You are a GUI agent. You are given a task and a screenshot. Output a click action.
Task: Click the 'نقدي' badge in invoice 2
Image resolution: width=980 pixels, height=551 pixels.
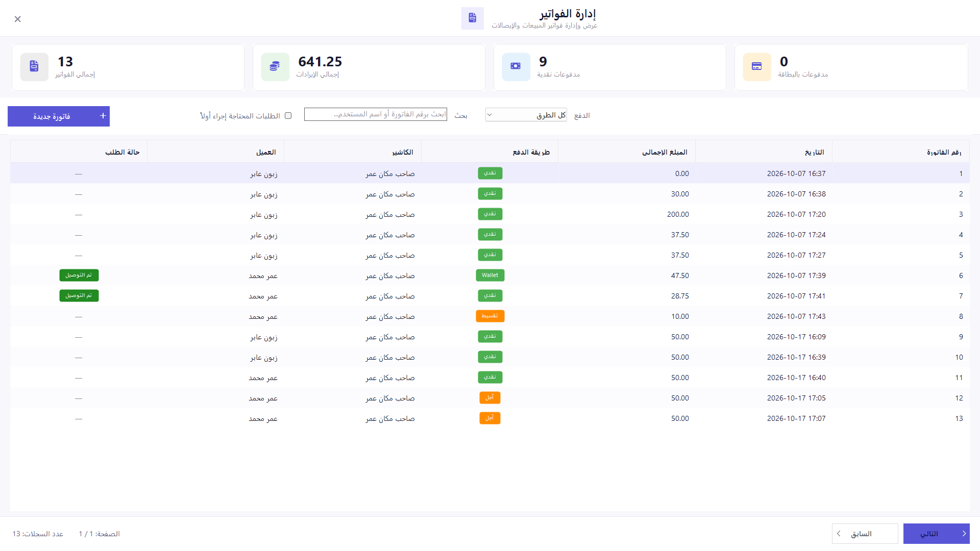pyautogui.click(x=490, y=194)
